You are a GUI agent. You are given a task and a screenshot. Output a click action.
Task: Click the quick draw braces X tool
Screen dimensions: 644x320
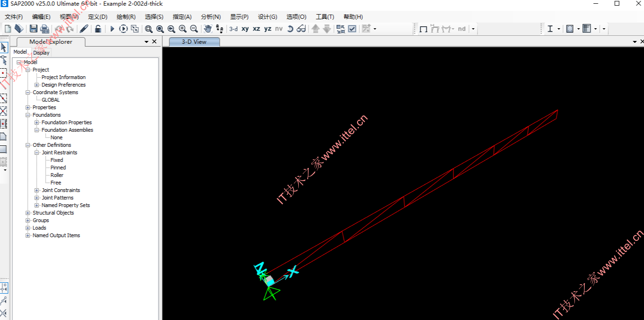pos(4,111)
